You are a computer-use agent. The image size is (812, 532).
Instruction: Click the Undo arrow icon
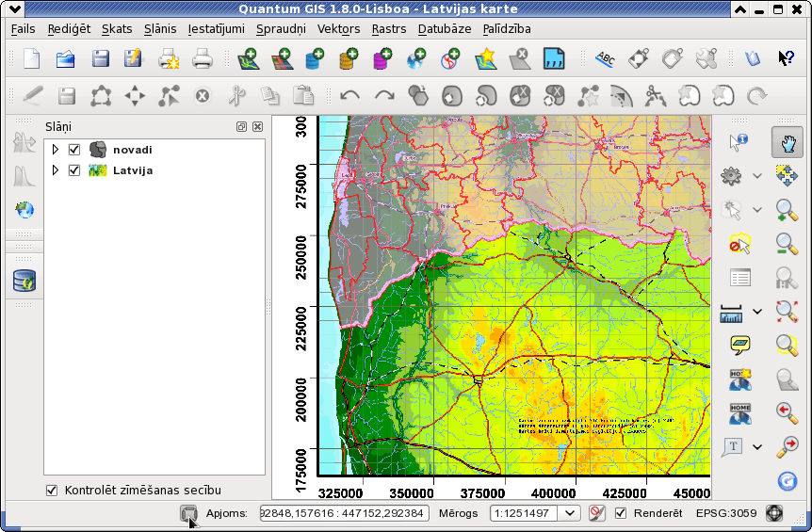(350, 96)
